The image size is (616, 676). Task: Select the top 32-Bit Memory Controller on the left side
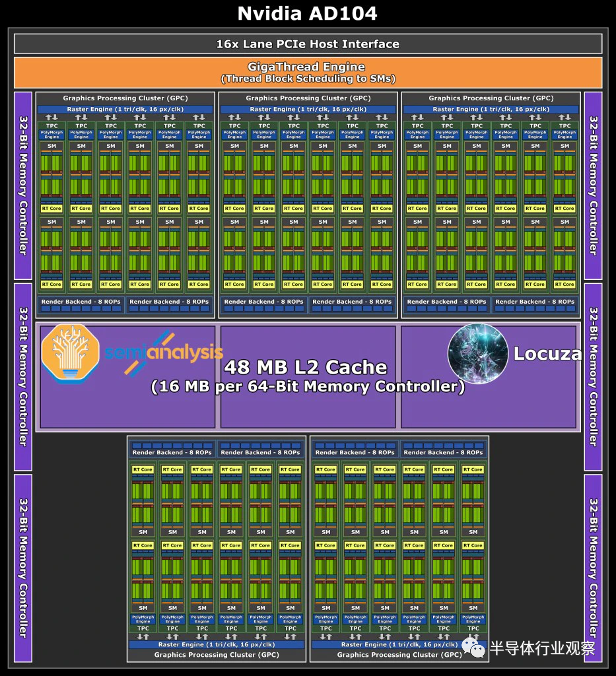[23, 186]
